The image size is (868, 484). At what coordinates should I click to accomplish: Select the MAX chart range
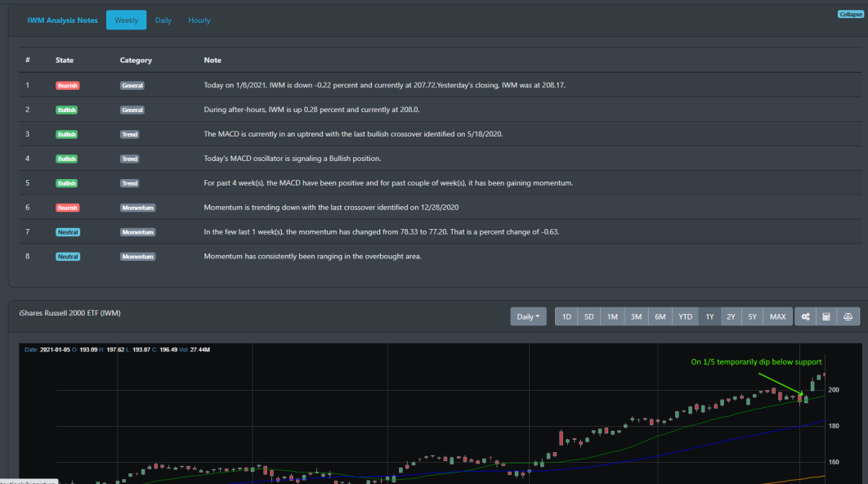click(x=778, y=316)
